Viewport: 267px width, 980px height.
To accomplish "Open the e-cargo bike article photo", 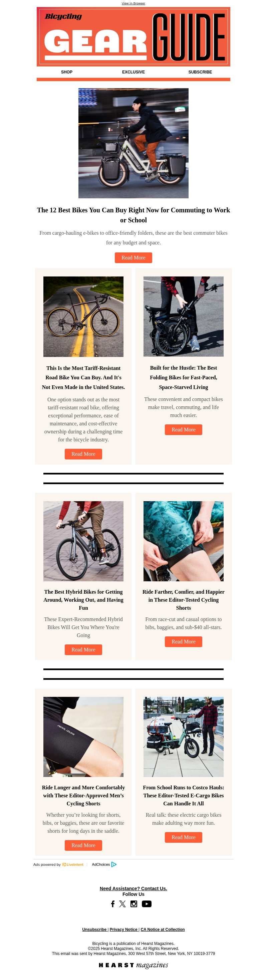I will coord(183,737).
